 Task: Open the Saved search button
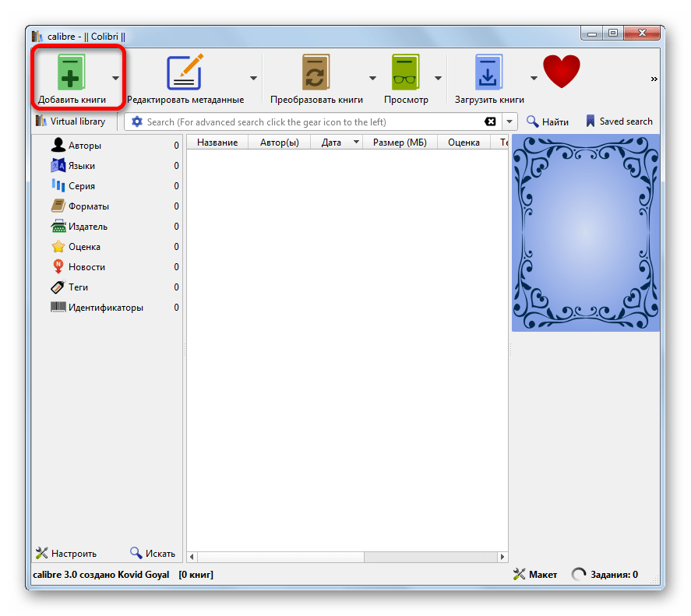(619, 121)
